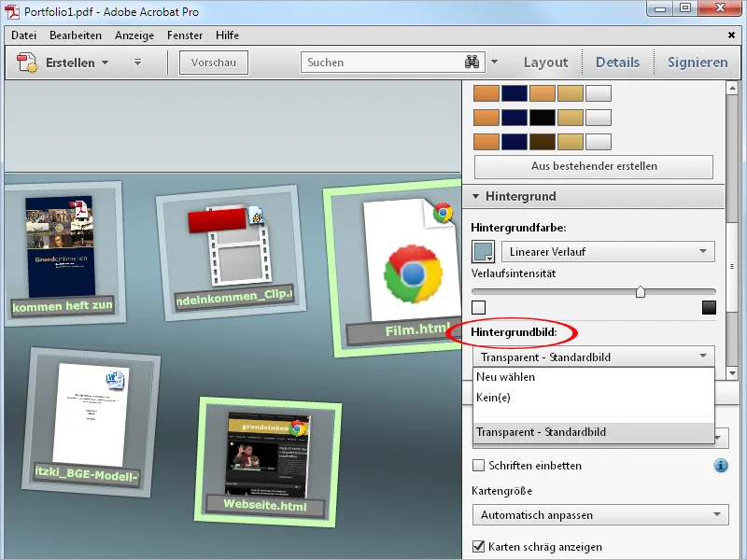Click the blue info icon
747x560 pixels.
click(721, 465)
